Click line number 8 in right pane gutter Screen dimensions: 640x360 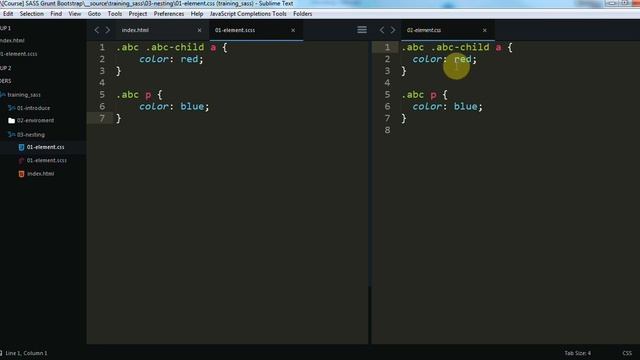click(387, 130)
